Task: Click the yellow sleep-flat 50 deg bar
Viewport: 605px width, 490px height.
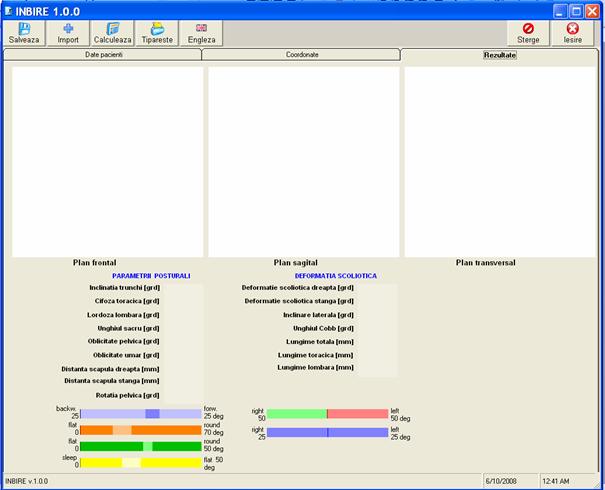Action: point(140,462)
